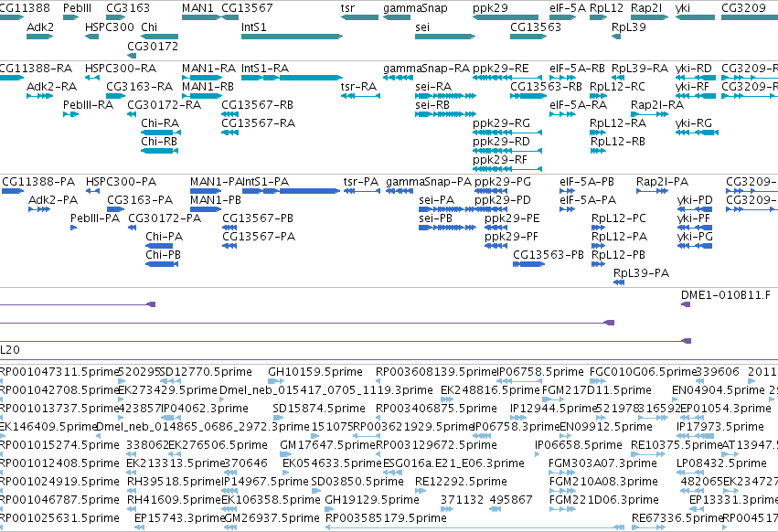Click the IntS1-PA protein label
Image resolution: width=778 pixels, height=532 pixels.
coord(265,182)
